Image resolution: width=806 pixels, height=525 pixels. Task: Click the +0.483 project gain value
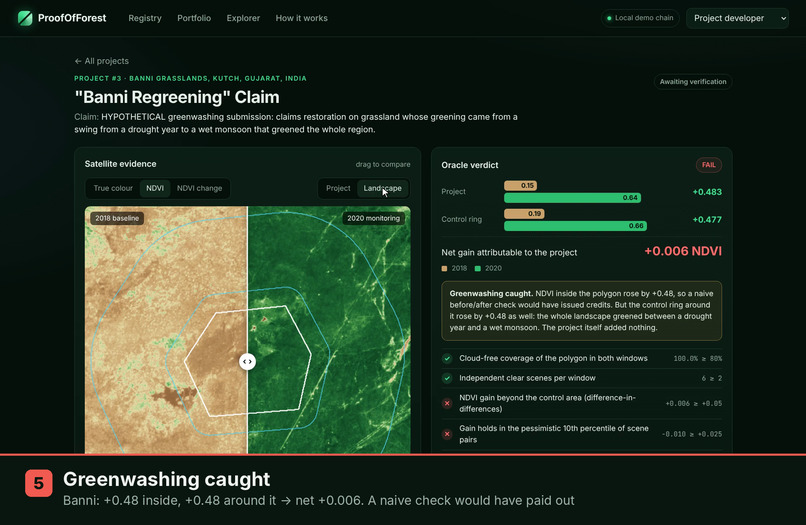pyautogui.click(x=707, y=192)
